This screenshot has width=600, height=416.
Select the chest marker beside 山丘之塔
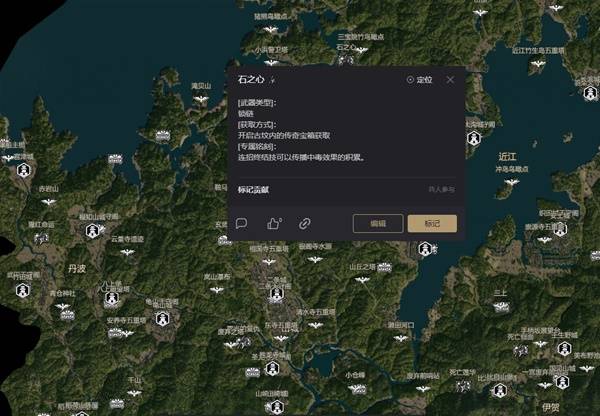pos(384,268)
